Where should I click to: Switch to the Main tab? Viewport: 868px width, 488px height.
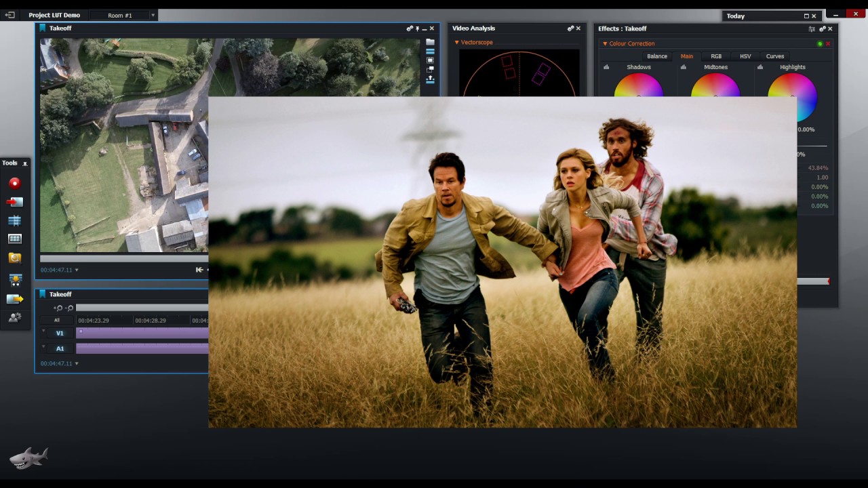(687, 56)
